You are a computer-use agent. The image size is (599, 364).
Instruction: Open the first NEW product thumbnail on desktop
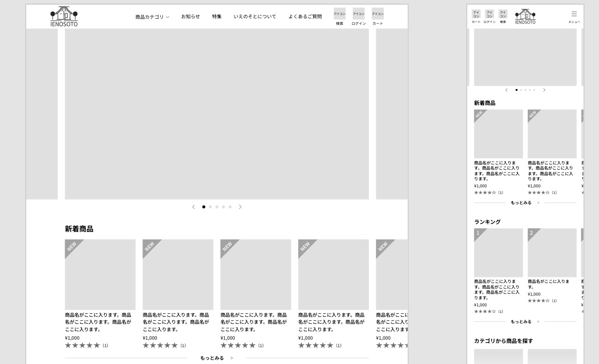(100, 275)
